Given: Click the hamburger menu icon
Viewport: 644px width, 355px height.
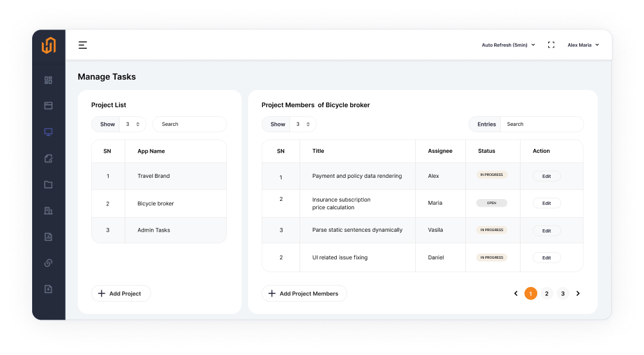Looking at the screenshot, I should [x=82, y=45].
